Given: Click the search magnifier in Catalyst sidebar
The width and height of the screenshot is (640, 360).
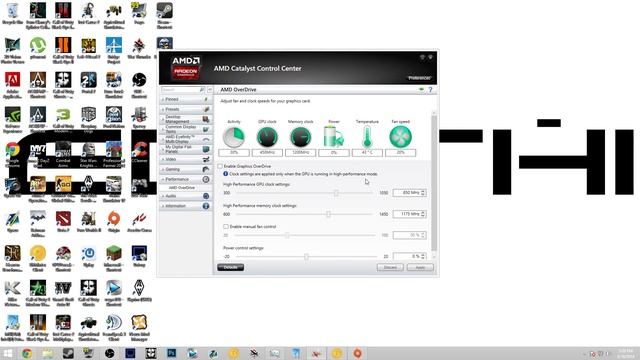Looking at the screenshot, I should tap(202, 89).
